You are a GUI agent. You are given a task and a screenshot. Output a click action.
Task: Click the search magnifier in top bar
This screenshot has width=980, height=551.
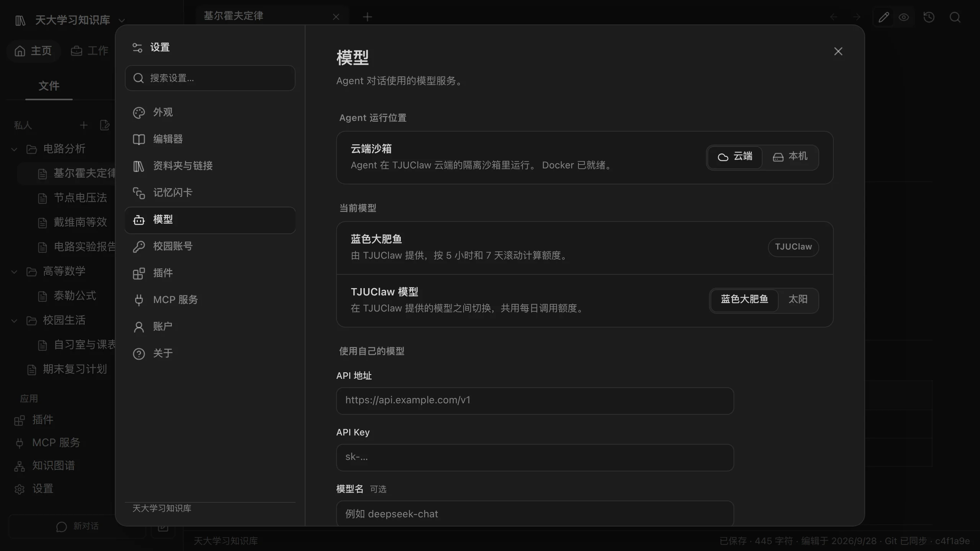tap(955, 17)
